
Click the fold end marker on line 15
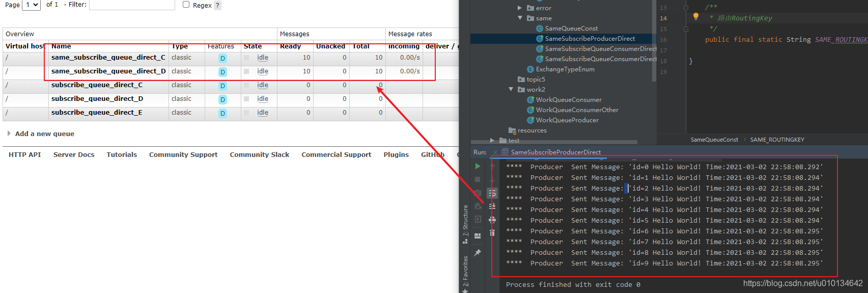686,29
